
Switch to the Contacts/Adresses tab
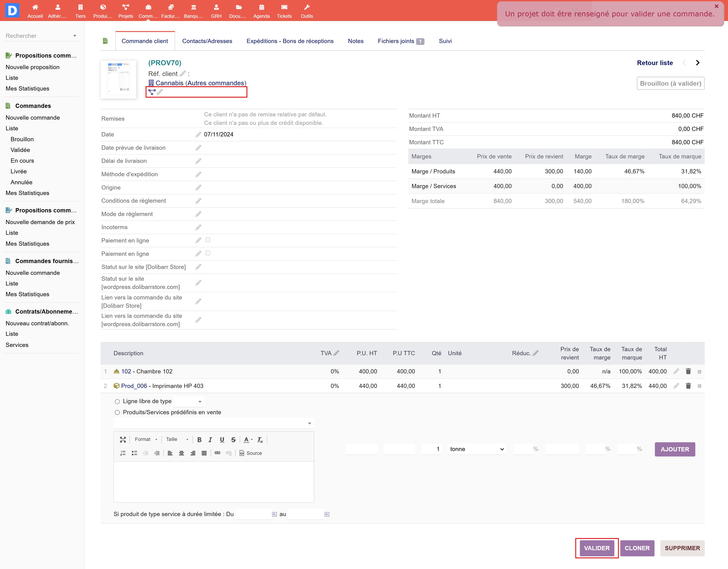207,41
